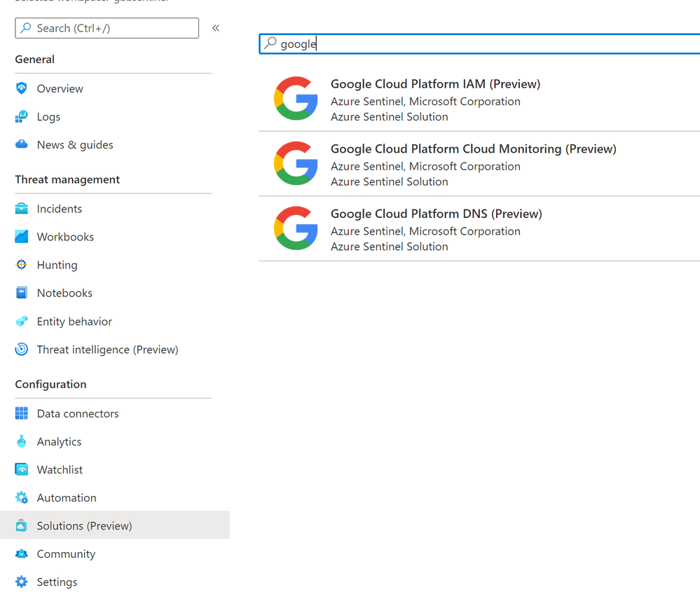
Task: Click the Threat intelligence radar icon
Action: pos(22,350)
